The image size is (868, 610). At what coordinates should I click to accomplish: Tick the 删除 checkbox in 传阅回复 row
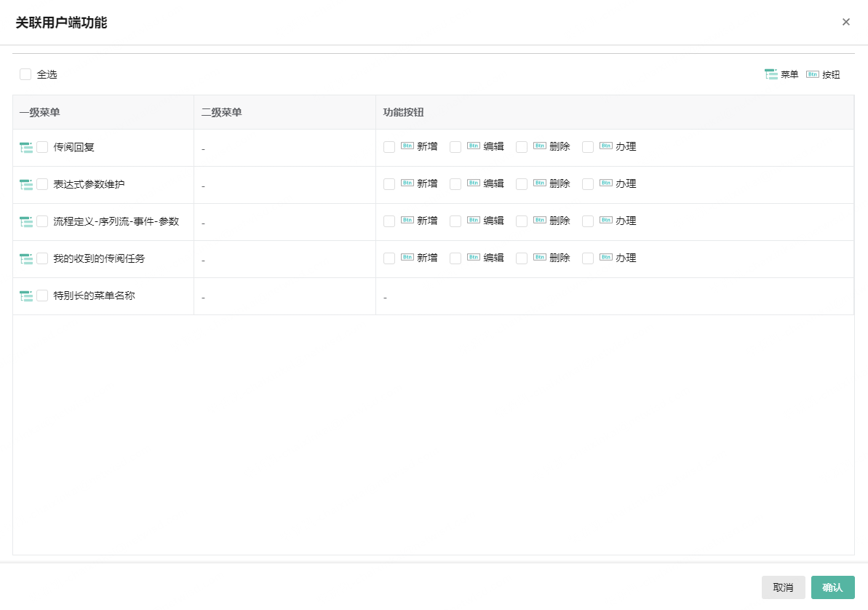click(522, 147)
